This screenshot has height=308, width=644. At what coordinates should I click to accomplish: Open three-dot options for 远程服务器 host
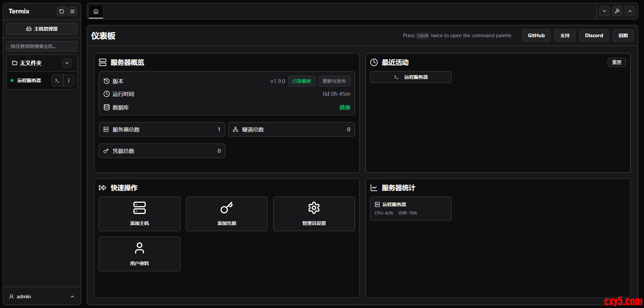(69, 80)
